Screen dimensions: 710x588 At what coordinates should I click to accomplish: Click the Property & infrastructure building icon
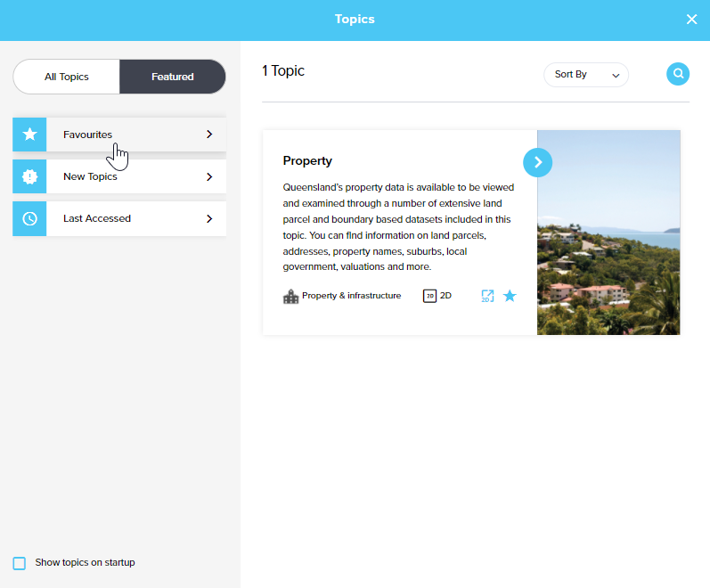coord(290,296)
